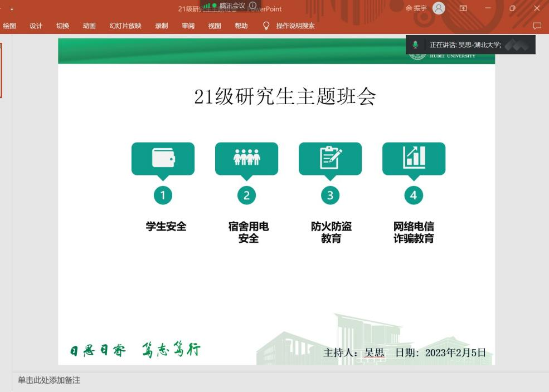Select the clipboard pencil icon for 防火防盗教育

click(x=330, y=158)
